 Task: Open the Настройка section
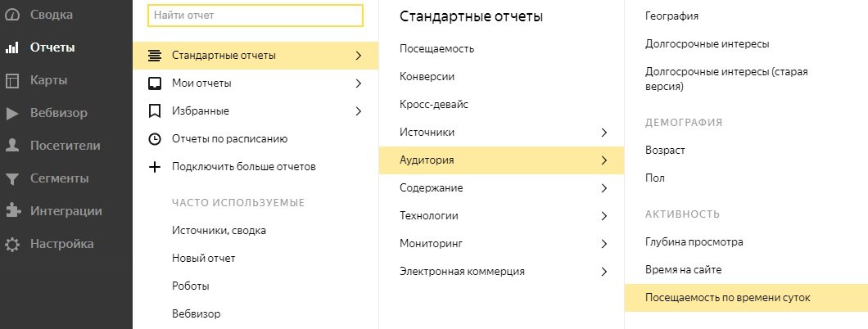[x=61, y=244]
